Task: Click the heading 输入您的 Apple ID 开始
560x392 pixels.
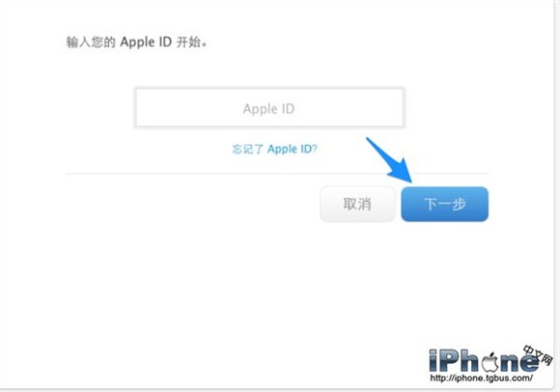Action: point(136,42)
